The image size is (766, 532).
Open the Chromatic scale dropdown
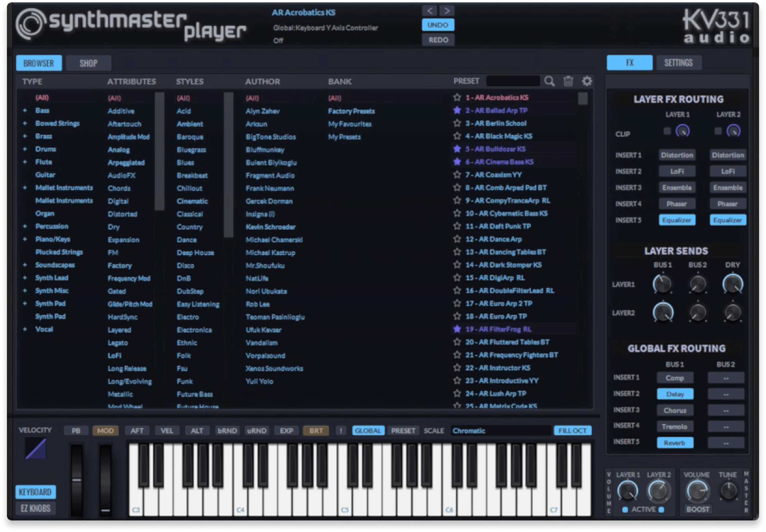pyautogui.click(x=501, y=431)
